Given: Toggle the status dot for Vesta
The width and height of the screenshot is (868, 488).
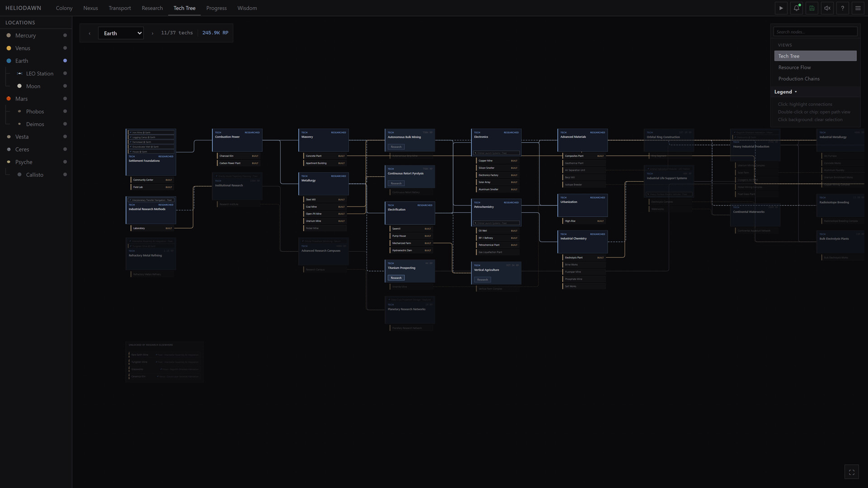Looking at the screenshot, I should 65,136.
